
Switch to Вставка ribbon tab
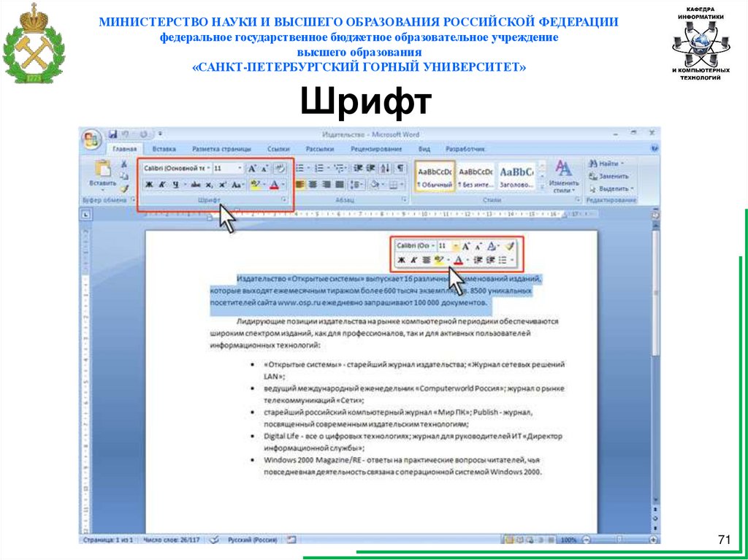(x=164, y=149)
